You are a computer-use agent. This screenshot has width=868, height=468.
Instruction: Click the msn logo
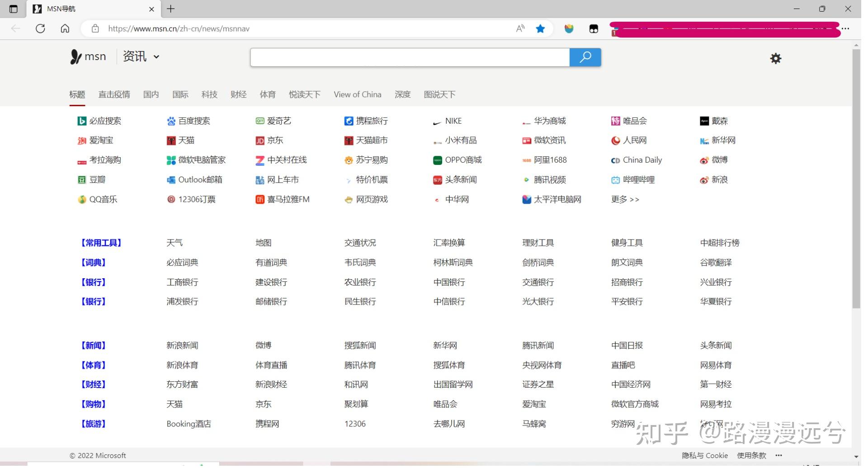click(89, 57)
